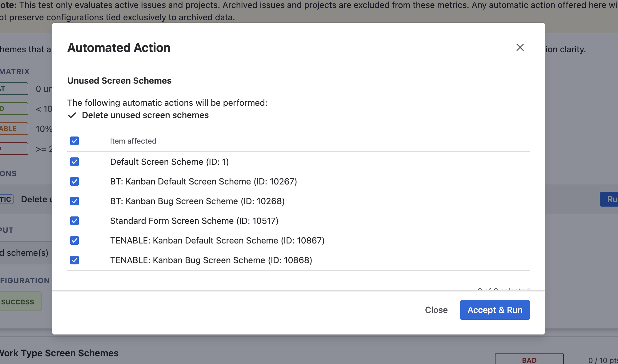The width and height of the screenshot is (618, 364).
Task: Uncheck TENABLE: Kanban Bug Screen Scheme checkbox
Action: point(74,260)
